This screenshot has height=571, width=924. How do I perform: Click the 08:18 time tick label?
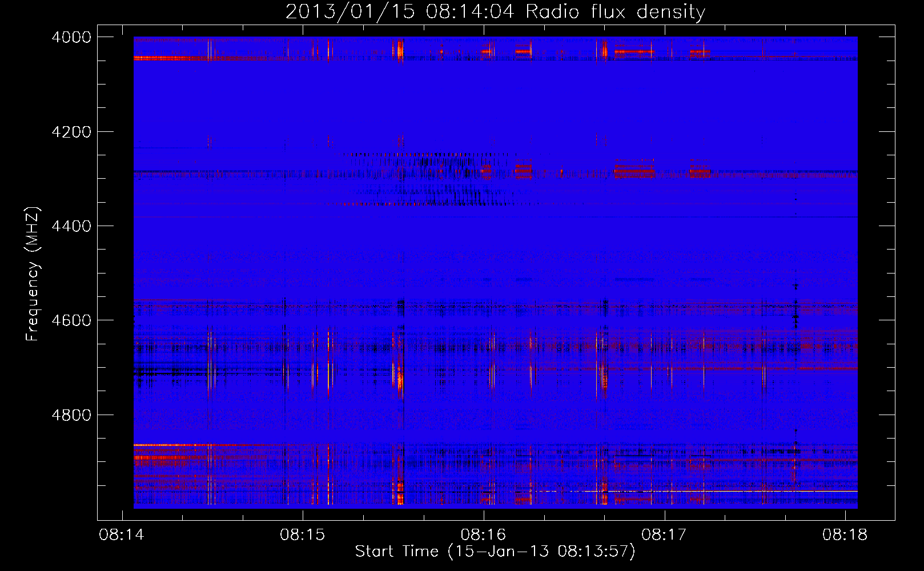tap(845, 535)
